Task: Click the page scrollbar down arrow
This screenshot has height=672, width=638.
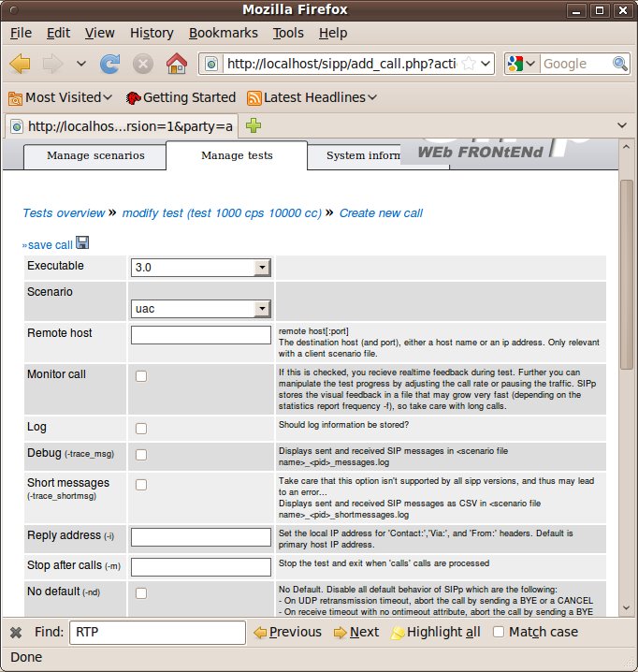Action: pos(627,607)
